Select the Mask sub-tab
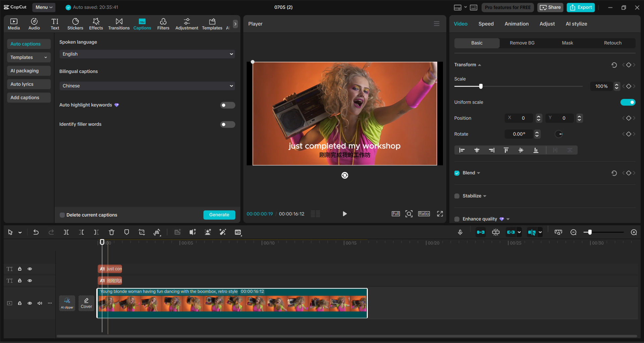 click(x=567, y=43)
